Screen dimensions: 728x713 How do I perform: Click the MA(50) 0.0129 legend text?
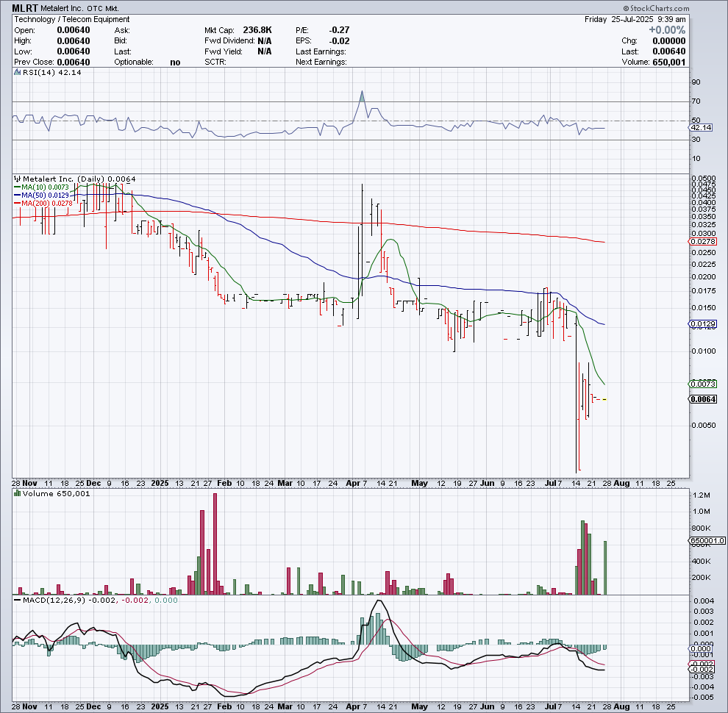[x=45, y=196]
